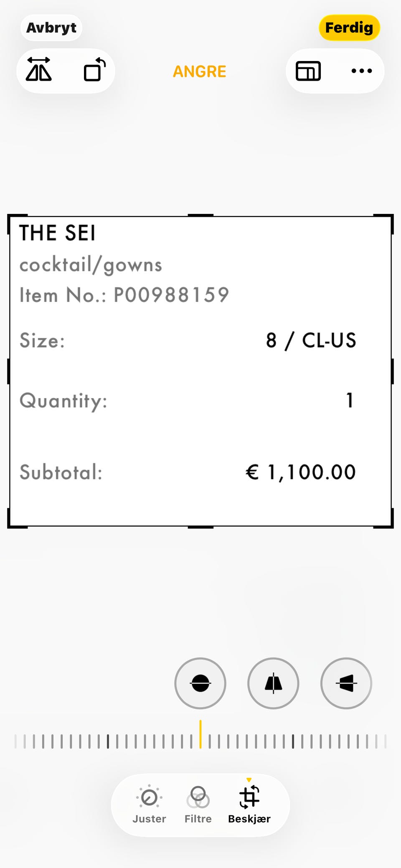Screen dimensions: 401x868
Task: Switch to the Juster tab
Action: pyautogui.click(x=149, y=805)
